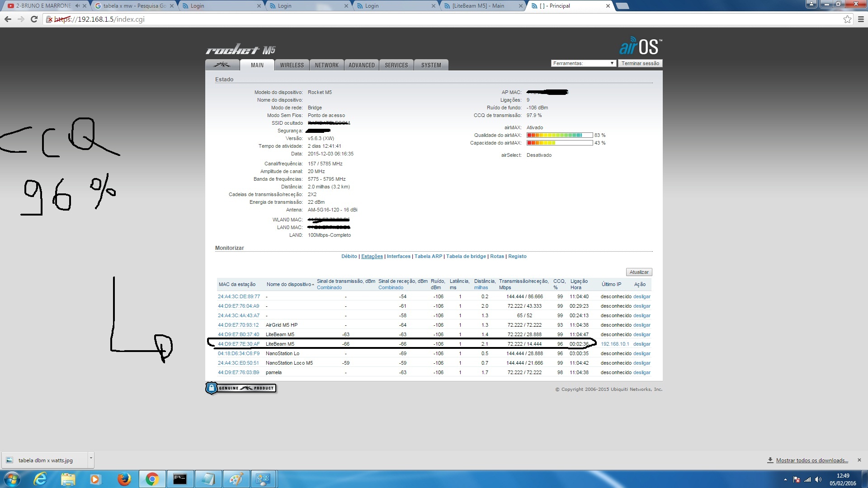
Task: Switch to the WIRELESS tab
Action: (292, 65)
